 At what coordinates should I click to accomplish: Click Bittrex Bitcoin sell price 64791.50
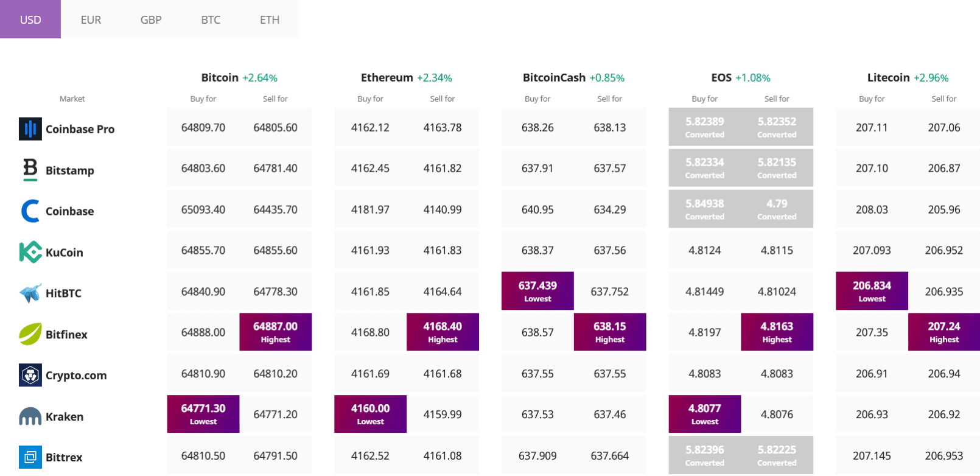point(275,455)
